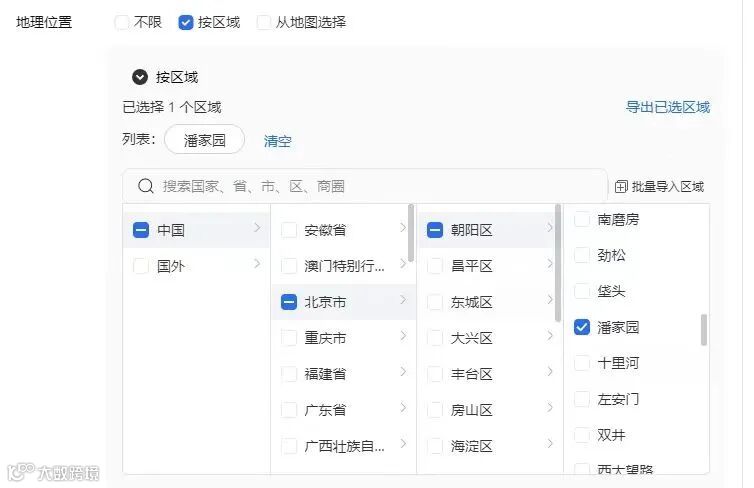
Task: Click the region search input field
Action: (365, 186)
